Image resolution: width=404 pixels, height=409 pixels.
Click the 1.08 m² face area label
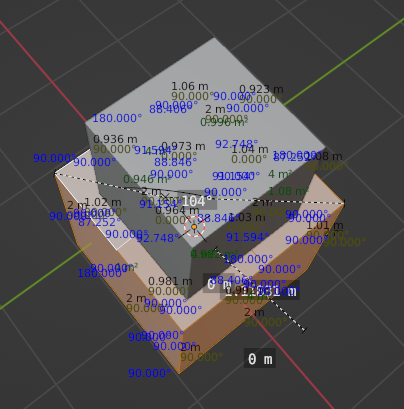pyautogui.click(x=288, y=191)
